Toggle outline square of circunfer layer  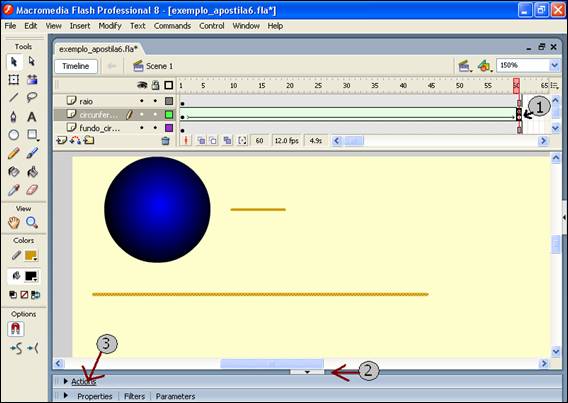(x=169, y=114)
